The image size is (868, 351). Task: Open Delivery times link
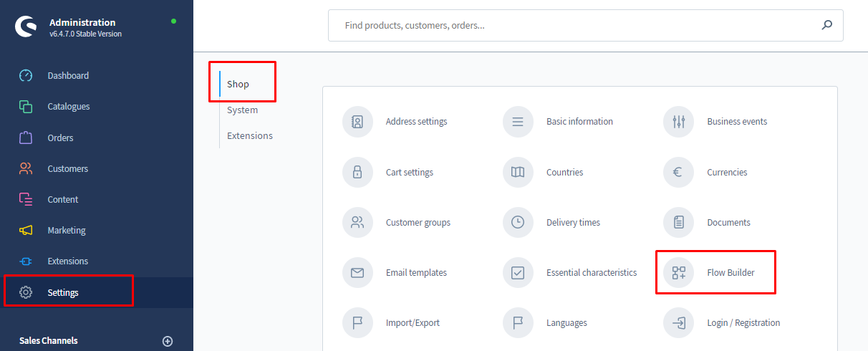point(573,222)
